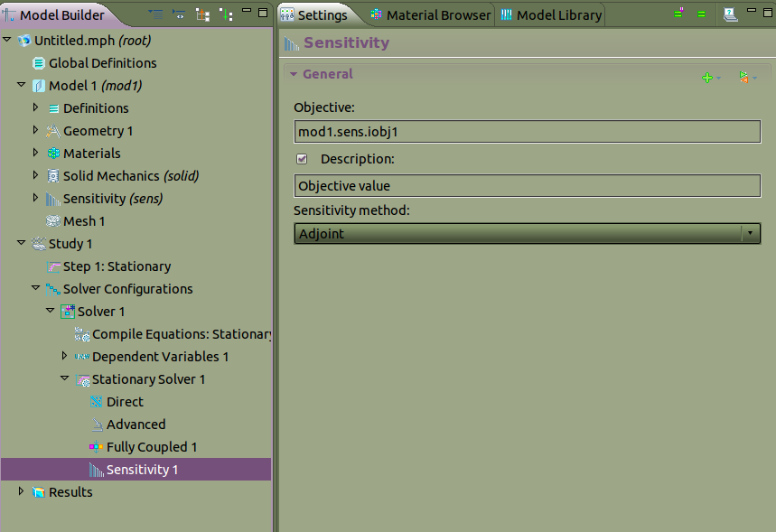The image size is (776, 532).
Task: Open the Model Library tab
Action: (x=551, y=15)
